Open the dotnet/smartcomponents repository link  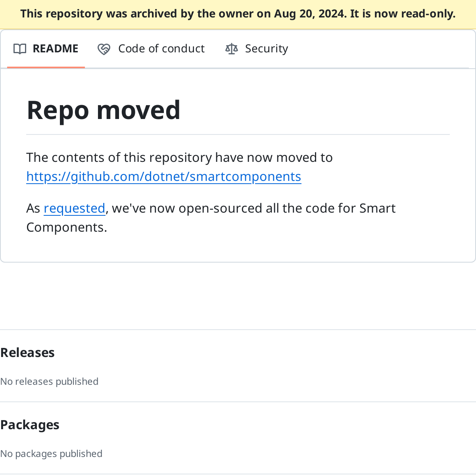(x=163, y=176)
